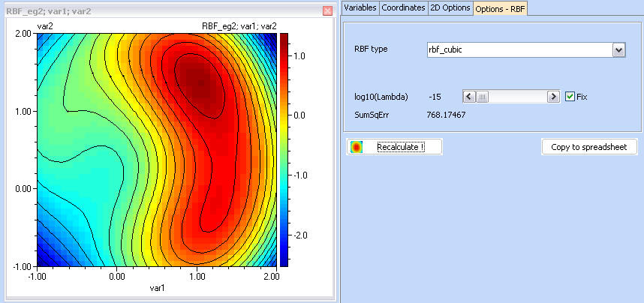Close the RBF_eg2 plot window
Image resolution: width=644 pixels, height=303 pixels.
327,11
